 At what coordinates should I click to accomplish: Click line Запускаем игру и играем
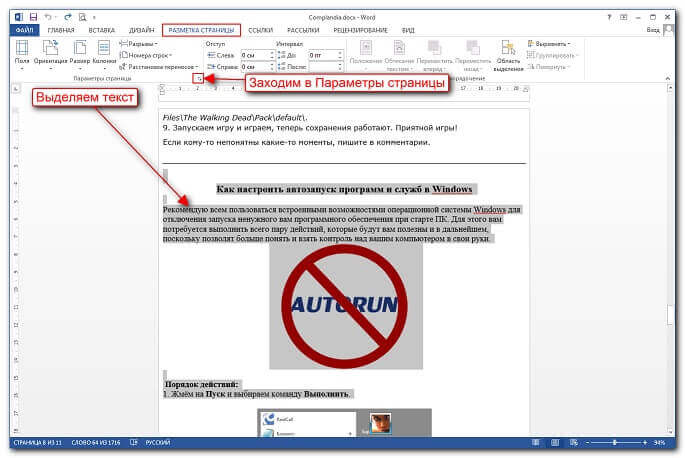coord(310,128)
